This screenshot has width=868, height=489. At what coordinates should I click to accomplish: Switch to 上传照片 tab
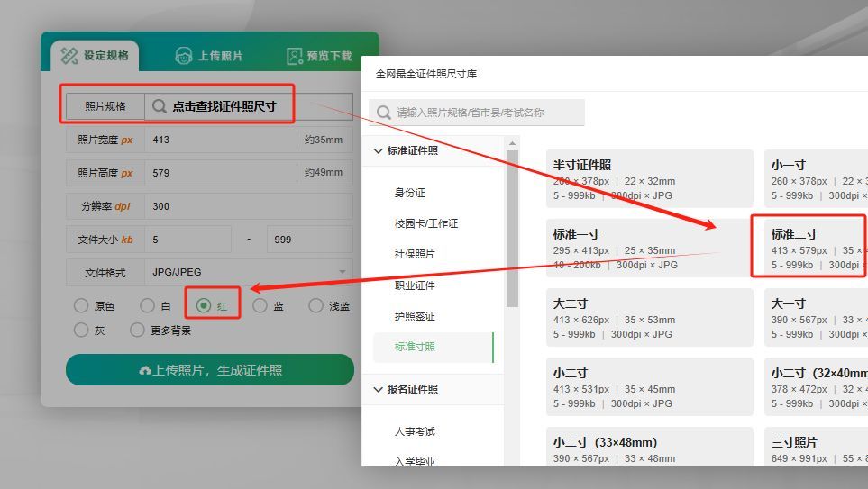point(209,56)
